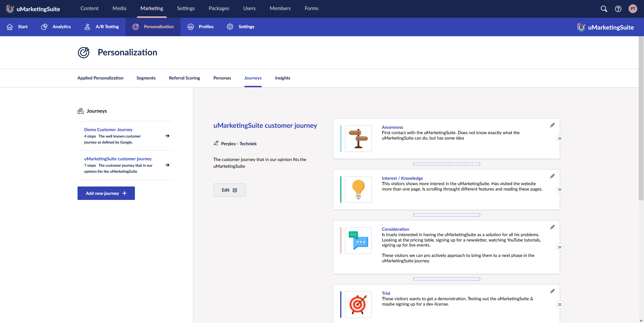Open uMarketingSuite customer journey link in sidebar

[118, 159]
